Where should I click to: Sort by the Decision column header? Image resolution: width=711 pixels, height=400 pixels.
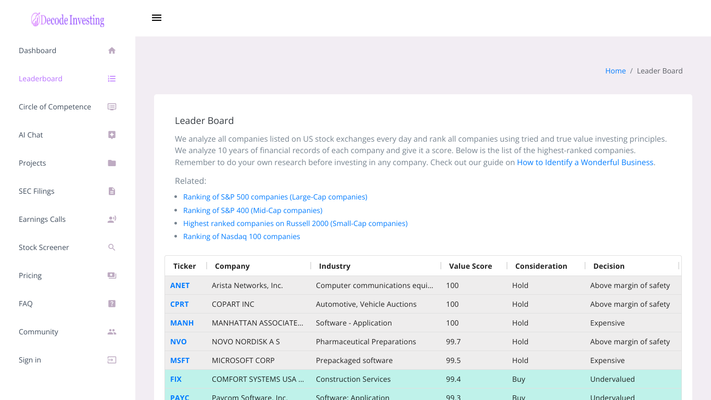609,266
